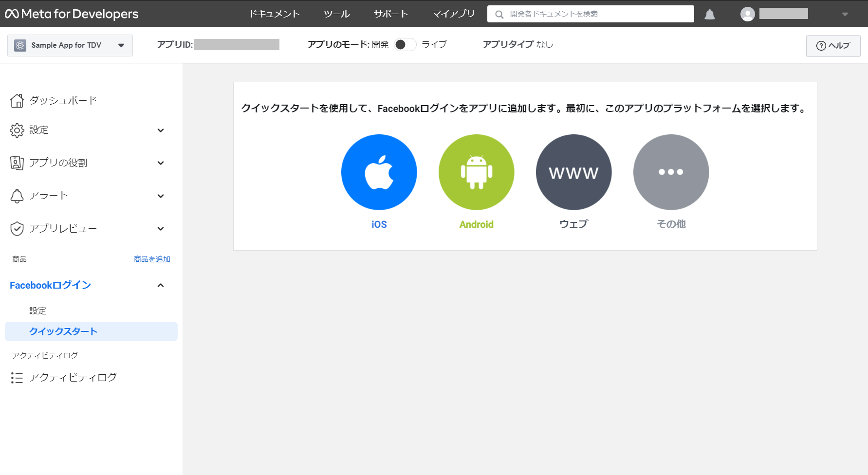The height and width of the screenshot is (475, 868).
Task: Select the Android platform circle icon
Action: pos(477,172)
